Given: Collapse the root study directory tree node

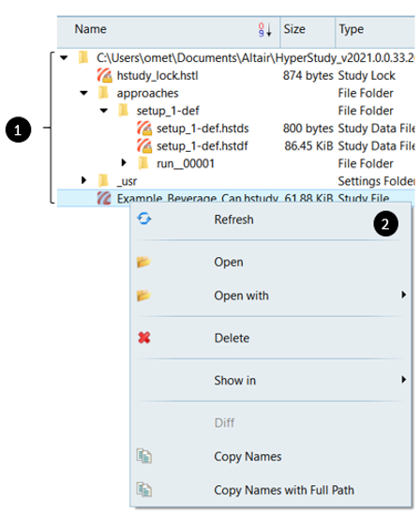Looking at the screenshot, I should pos(64,58).
